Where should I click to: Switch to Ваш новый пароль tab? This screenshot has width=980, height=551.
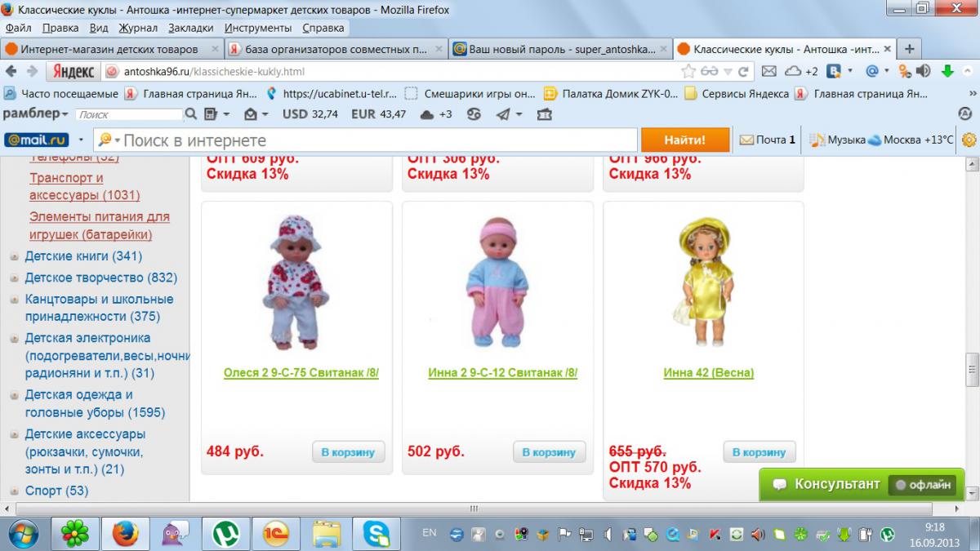(x=560, y=49)
